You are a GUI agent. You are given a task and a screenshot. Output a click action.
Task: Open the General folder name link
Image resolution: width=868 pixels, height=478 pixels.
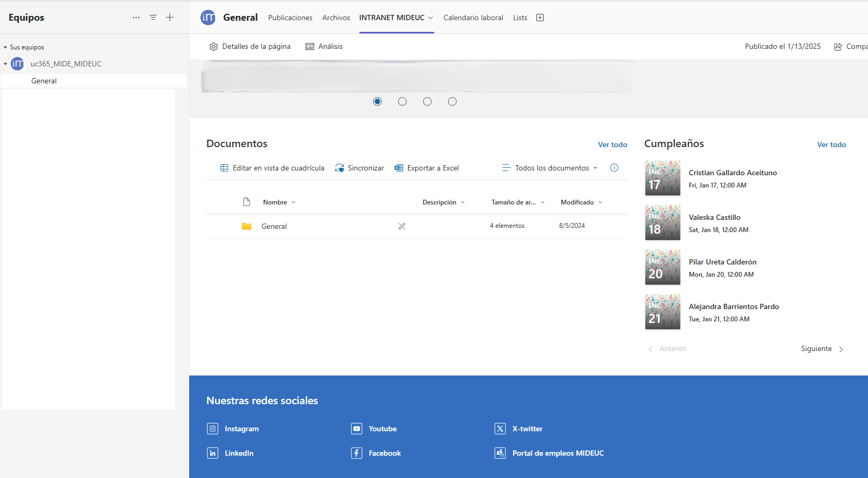click(x=274, y=226)
